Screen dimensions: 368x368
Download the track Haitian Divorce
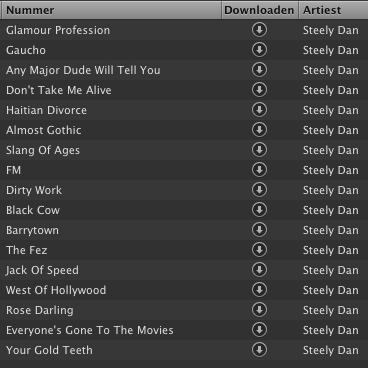259,110
